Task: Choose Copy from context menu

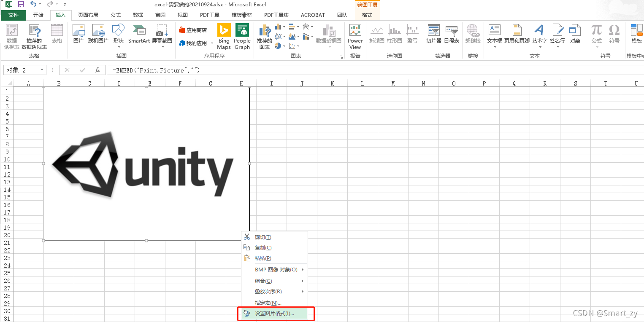Action: 274,248
